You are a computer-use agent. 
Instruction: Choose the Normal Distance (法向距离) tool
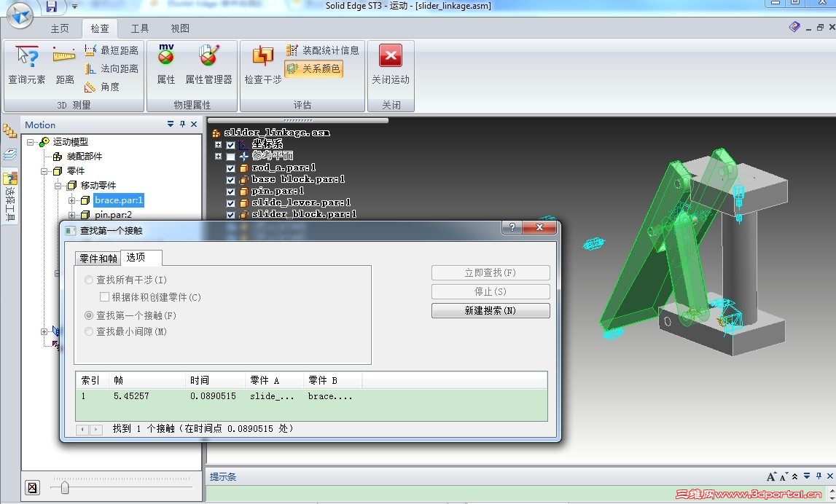(112, 68)
